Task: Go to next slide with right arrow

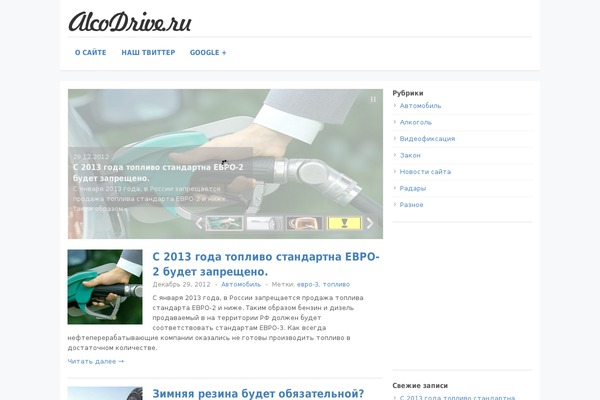Action: (x=370, y=223)
